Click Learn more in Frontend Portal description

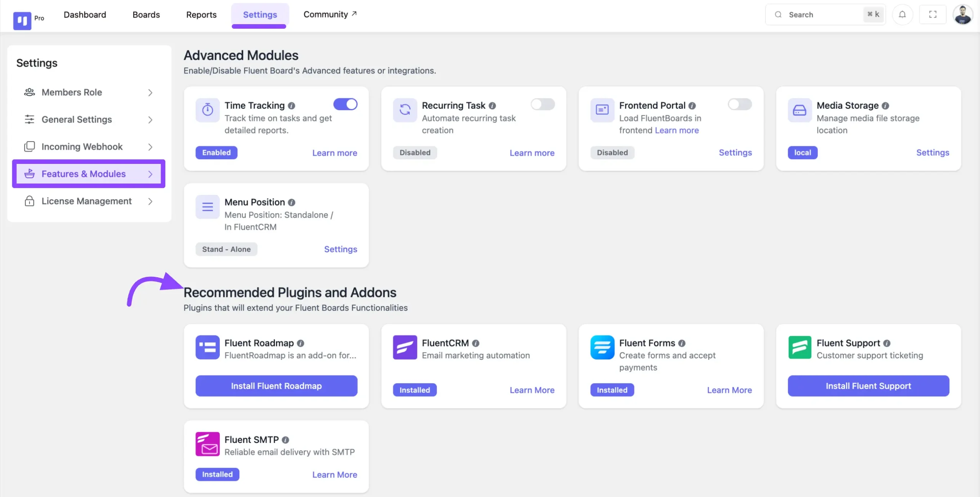(677, 130)
